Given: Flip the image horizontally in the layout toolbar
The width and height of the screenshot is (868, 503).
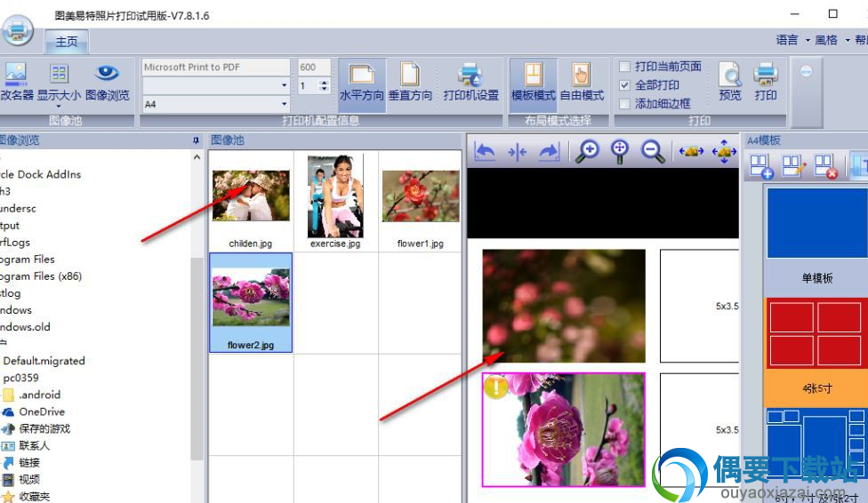Looking at the screenshot, I should click(517, 151).
